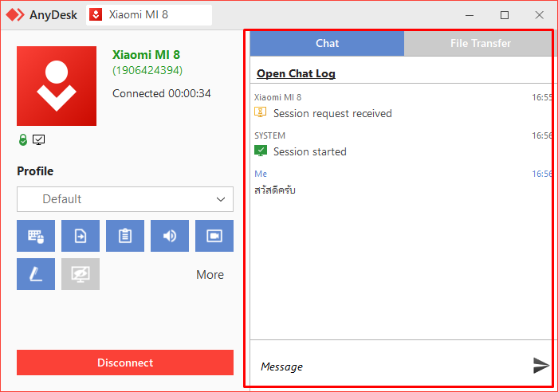
Task: Click the Me sender label in chat
Action: coord(261,174)
